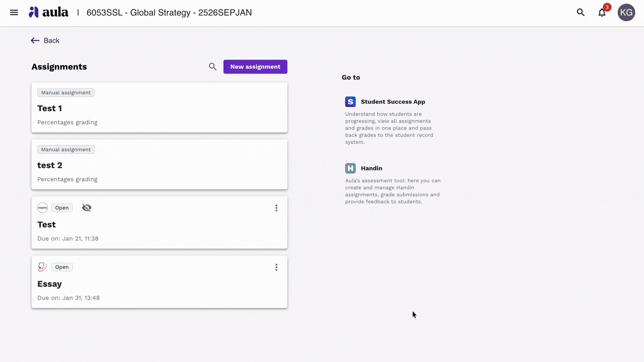The width and height of the screenshot is (644, 362).
Task: Click Manual assignment tag on test 2
Action: [x=66, y=149]
